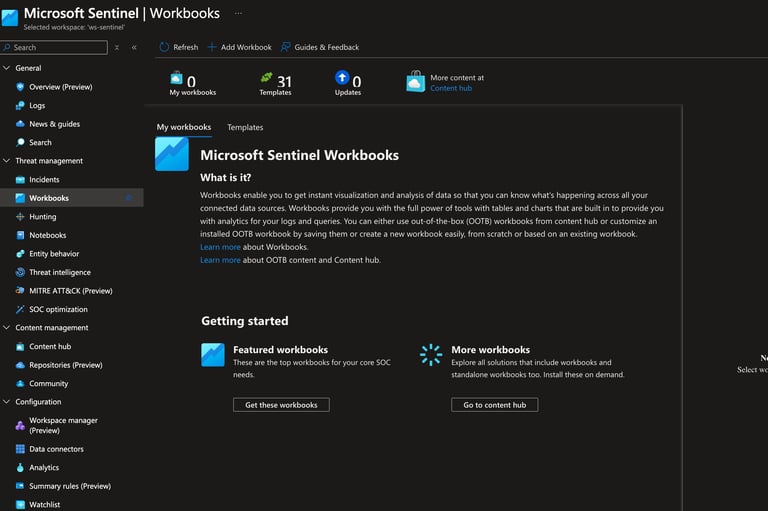Click the Content hub bag icon in sidebar
768x511 pixels.
(20, 346)
